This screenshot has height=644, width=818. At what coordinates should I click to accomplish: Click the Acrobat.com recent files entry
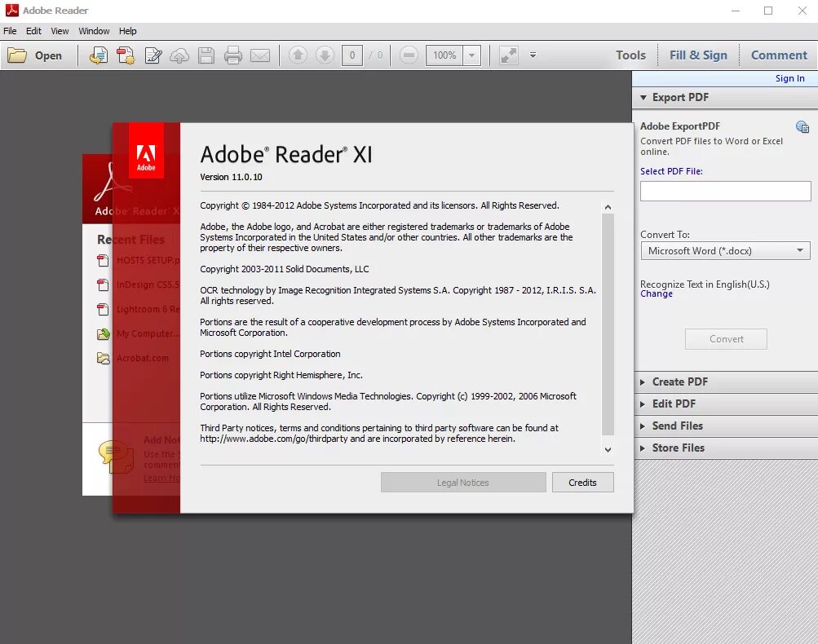click(143, 358)
